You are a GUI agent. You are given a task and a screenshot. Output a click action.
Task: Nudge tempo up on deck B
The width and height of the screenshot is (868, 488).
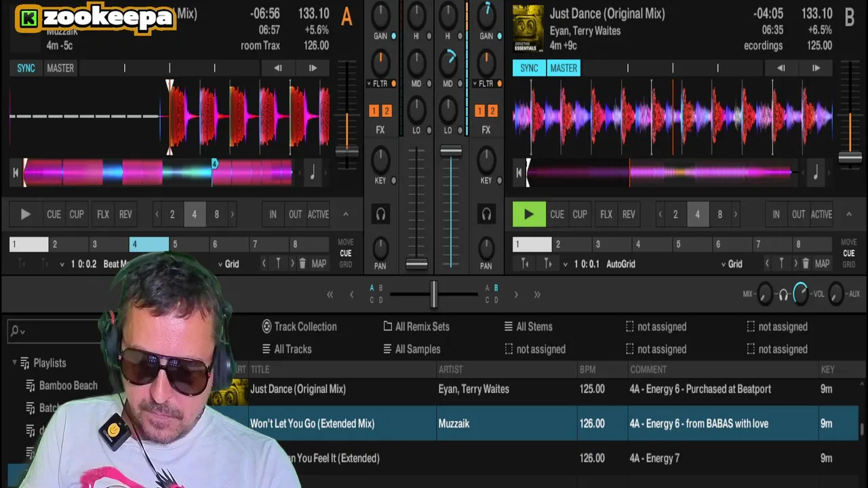coord(816,68)
